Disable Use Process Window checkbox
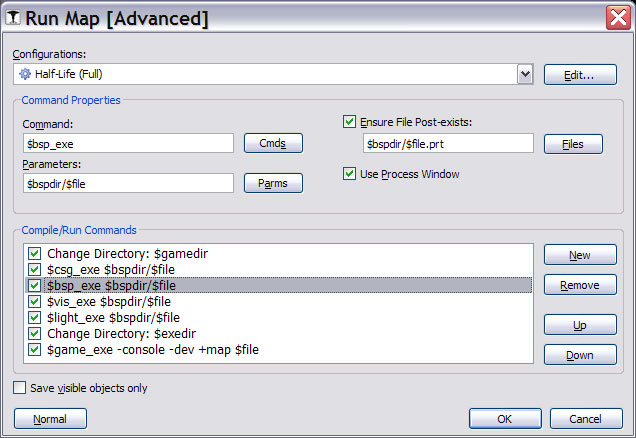The height and width of the screenshot is (438, 636). (x=349, y=174)
